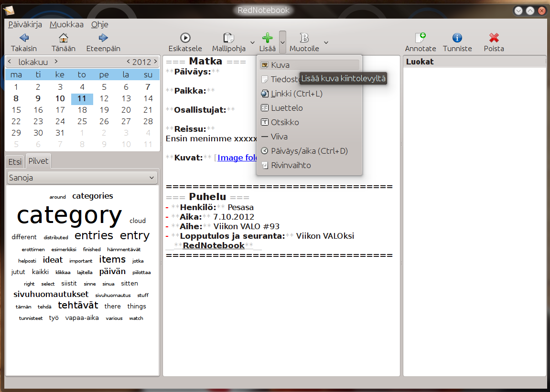Click the bold RedNotebook text in the editor

(214, 245)
